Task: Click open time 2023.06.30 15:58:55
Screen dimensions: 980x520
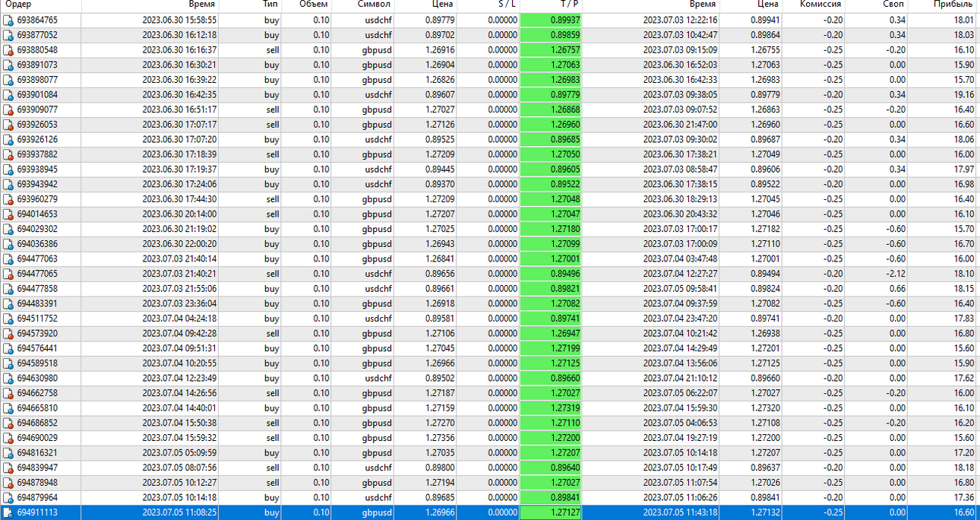Action: 179,21
